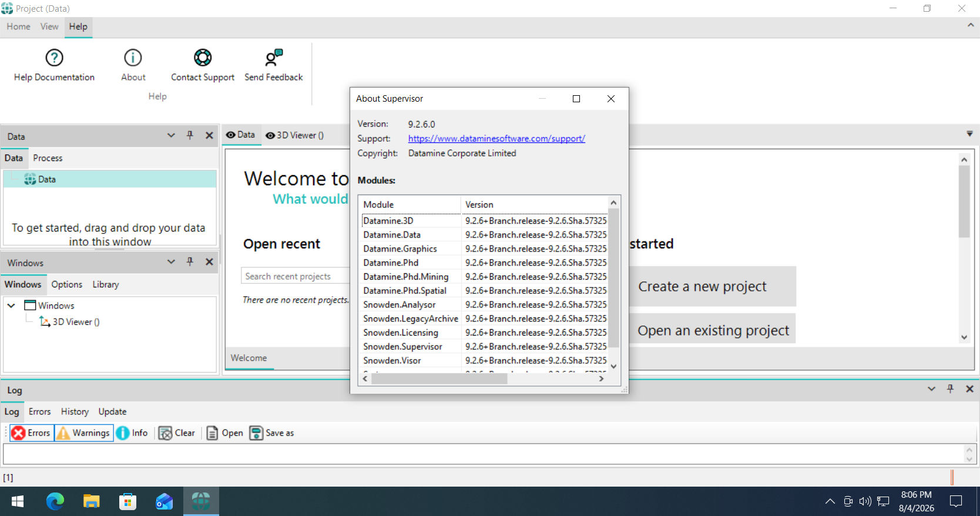Viewport: 980px width, 516px height.
Task: Open the document tabs overflow dropdown
Action: [x=969, y=134]
